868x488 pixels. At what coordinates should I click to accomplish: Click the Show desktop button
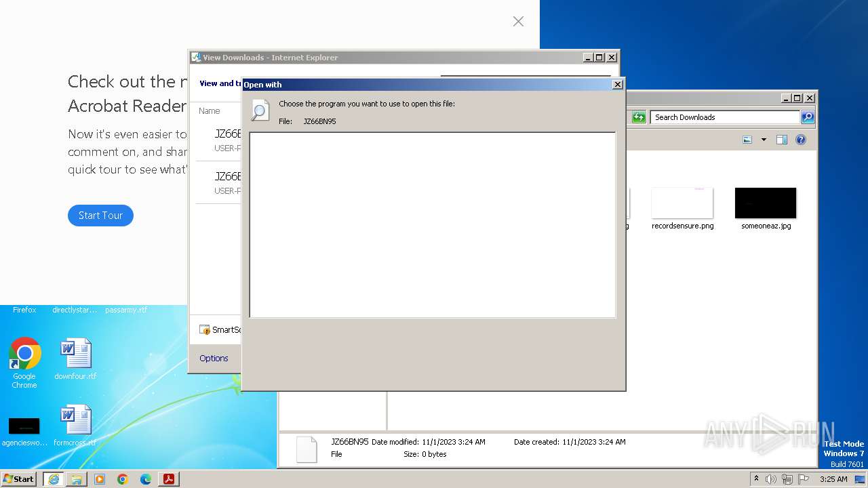click(x=859, y=479)
